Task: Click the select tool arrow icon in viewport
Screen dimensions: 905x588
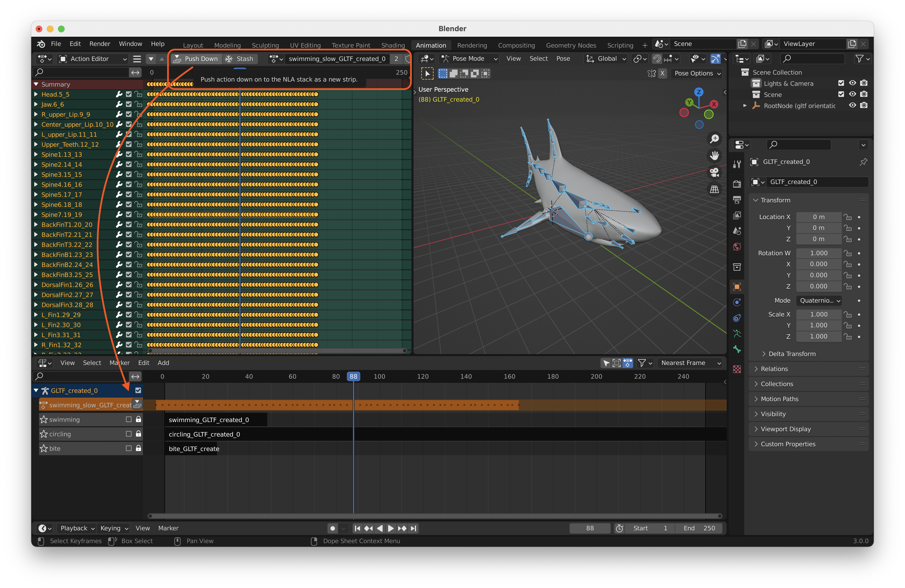Action: point(427,73)
